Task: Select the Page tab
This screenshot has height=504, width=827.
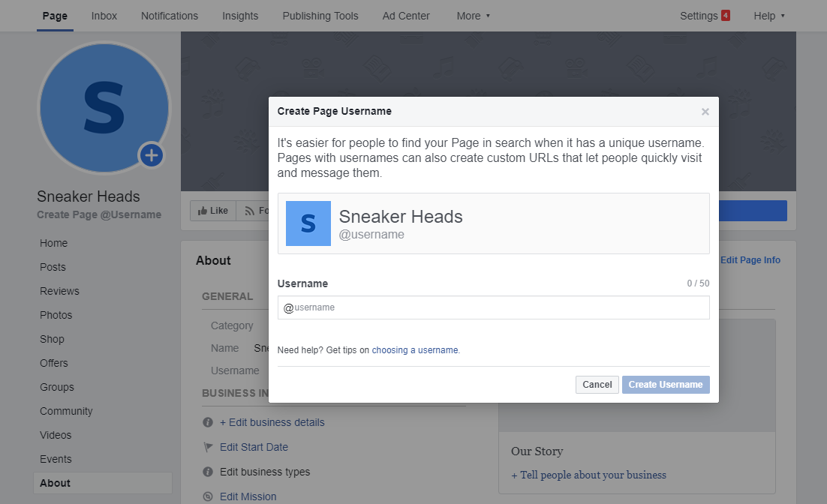Action: (x=55, y=16)
